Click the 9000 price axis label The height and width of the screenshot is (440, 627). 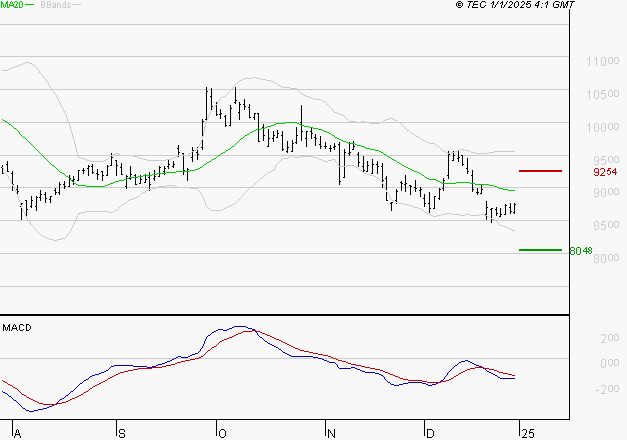point(606,192)
